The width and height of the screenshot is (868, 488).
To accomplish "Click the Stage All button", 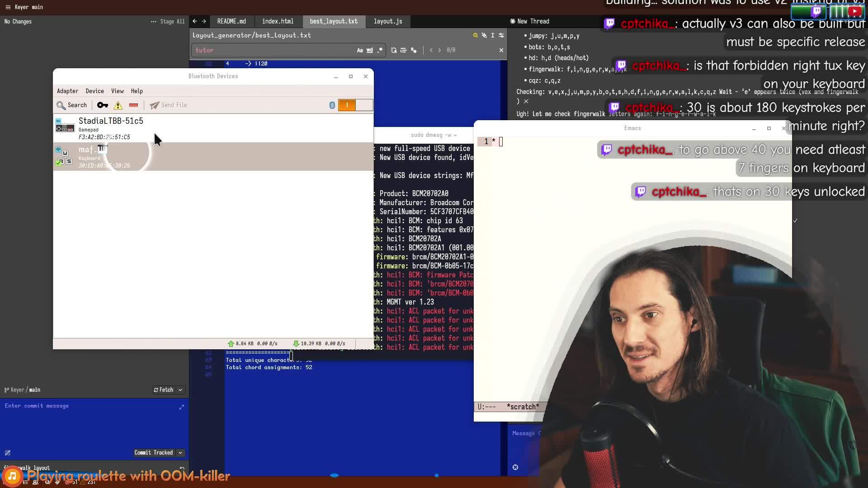I will 172,21.
